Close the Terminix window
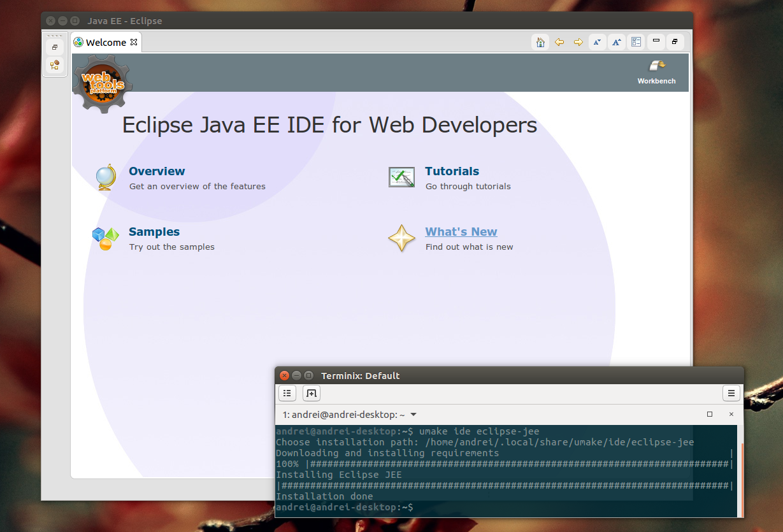Image resolution: width=783 pixels, height=532 pixels. [x=285, y=375]
